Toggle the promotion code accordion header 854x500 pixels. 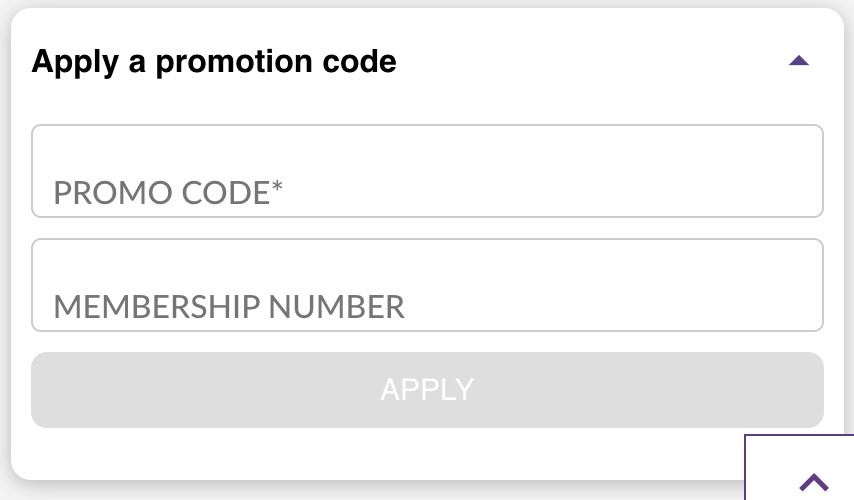tap(420, 62)
